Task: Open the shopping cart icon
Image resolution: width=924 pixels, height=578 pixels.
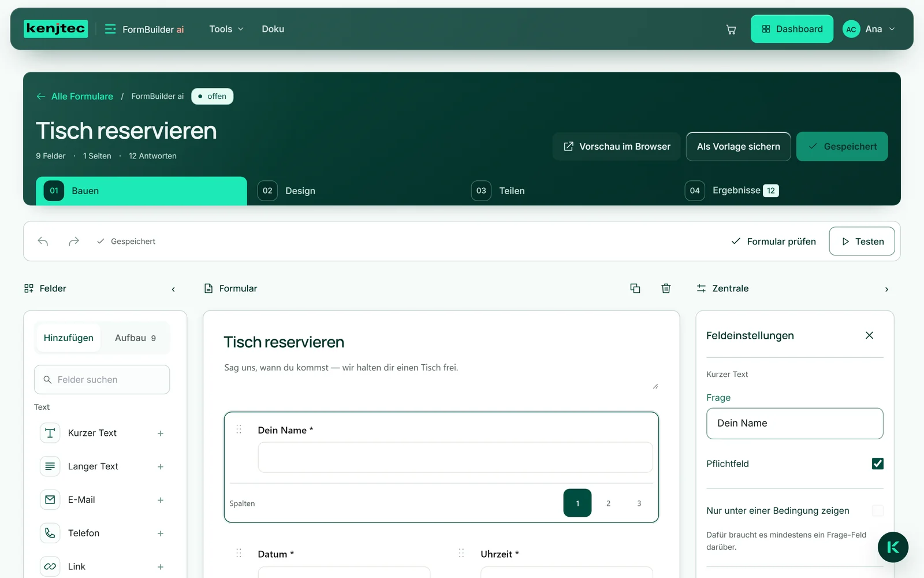Action: pyautogui.click(x=731, y=29)
